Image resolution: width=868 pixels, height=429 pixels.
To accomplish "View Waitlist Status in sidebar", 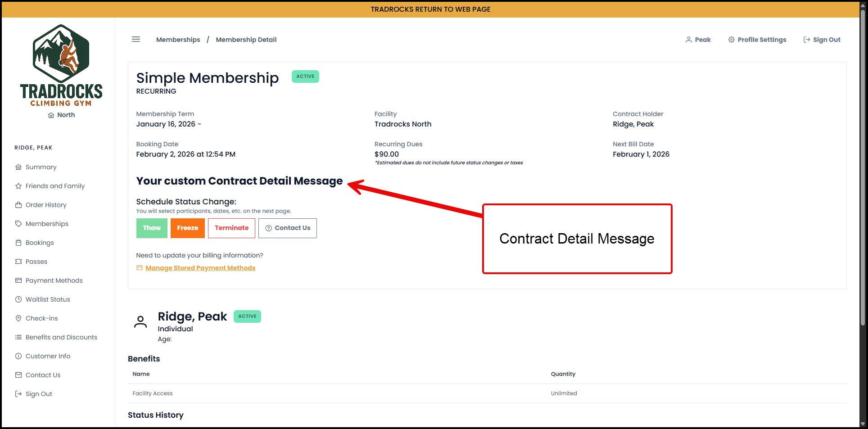I will pos(47,299).
